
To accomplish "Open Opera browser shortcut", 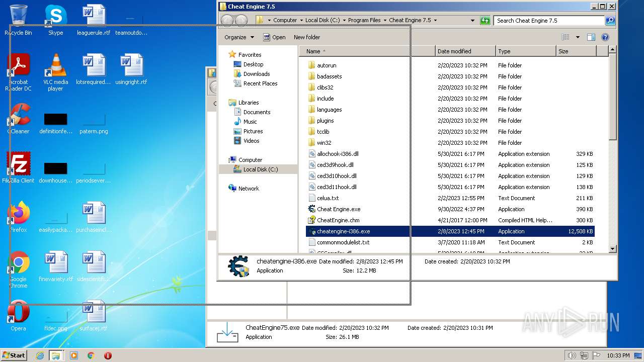I will point(18,316).
